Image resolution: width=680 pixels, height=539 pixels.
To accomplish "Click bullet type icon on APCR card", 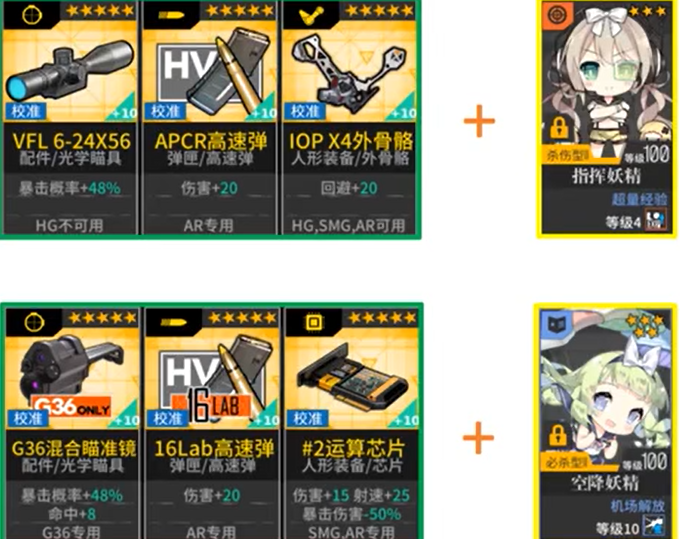I will tap(171, 15).
